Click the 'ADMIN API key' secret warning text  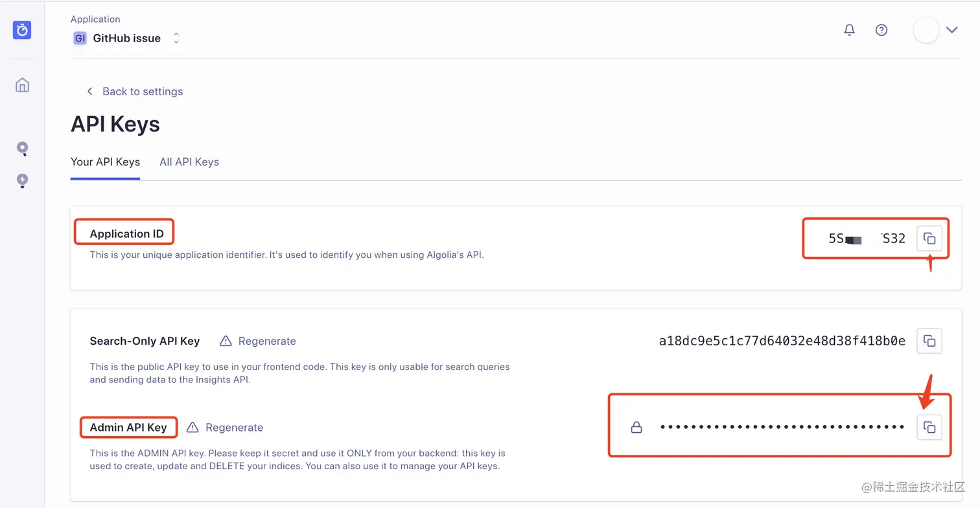(x=297, y=459)
